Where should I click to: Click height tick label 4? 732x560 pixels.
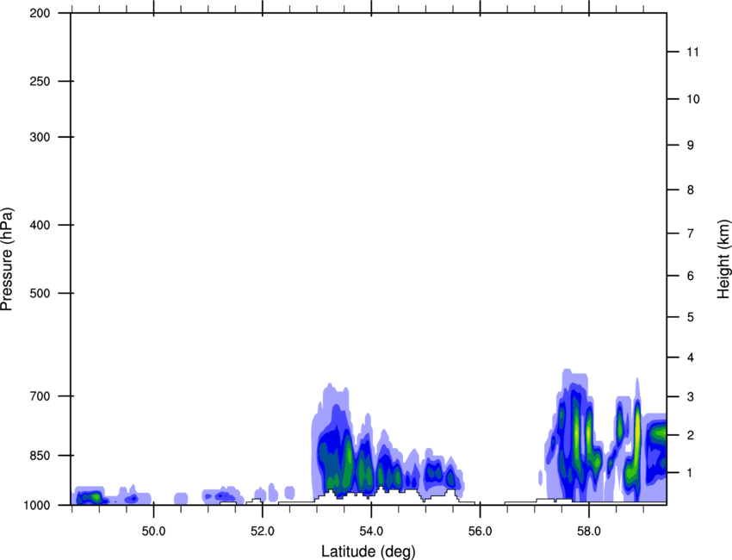click(x=691, y=358)
